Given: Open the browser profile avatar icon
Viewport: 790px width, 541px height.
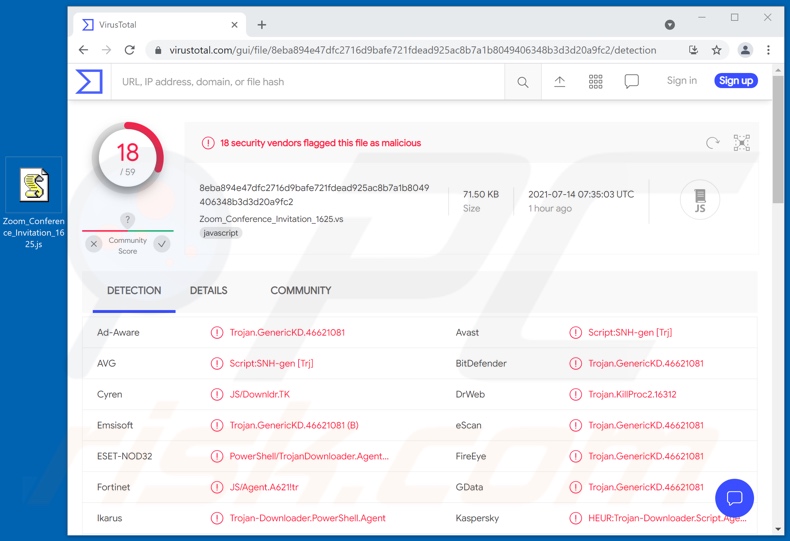Looking at the screenshot, I should (745, 50).
